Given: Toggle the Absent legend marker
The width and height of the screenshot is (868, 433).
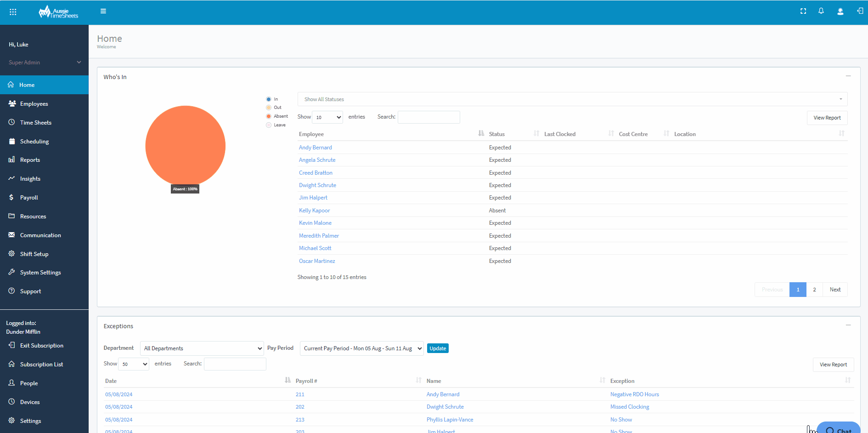Looking at the screenshot, I should point(269,116).
